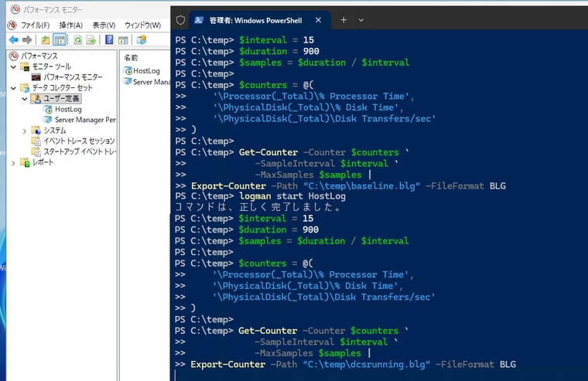Viewport: 588px width, 381px height.
Task: Click the shield icon in the terminal title bar
Action: pyautogui.click(x=180, y=20)
